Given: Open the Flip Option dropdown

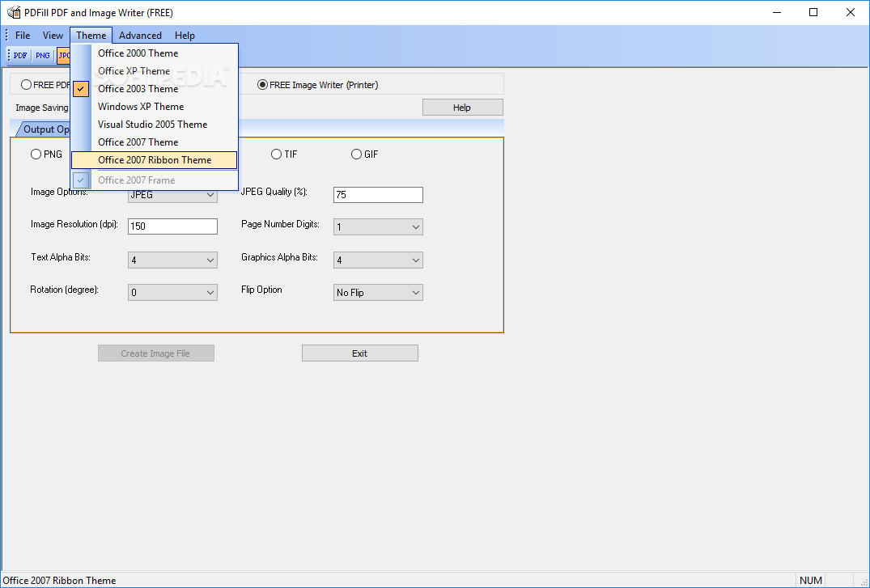Looking at the screenshot, I should (378, 292).
